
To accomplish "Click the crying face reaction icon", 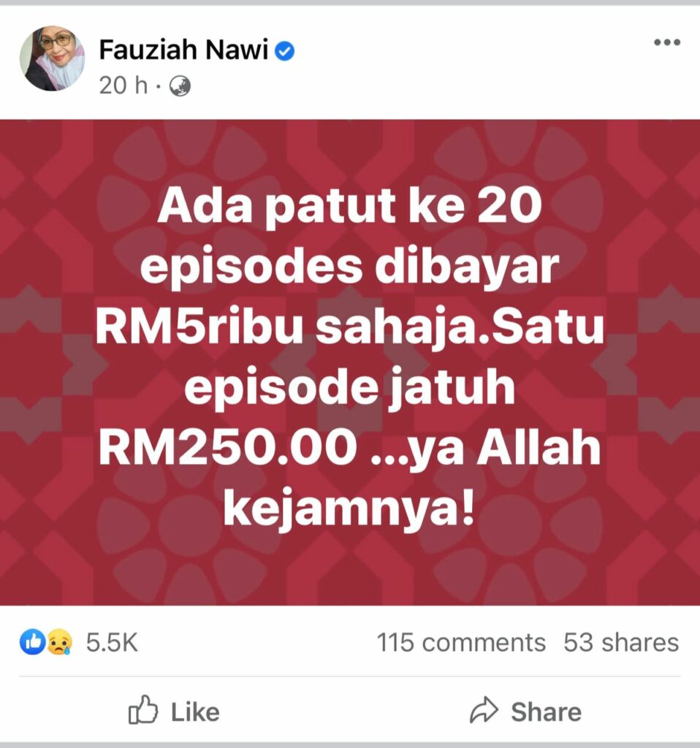I will click(x=59, y=643).
